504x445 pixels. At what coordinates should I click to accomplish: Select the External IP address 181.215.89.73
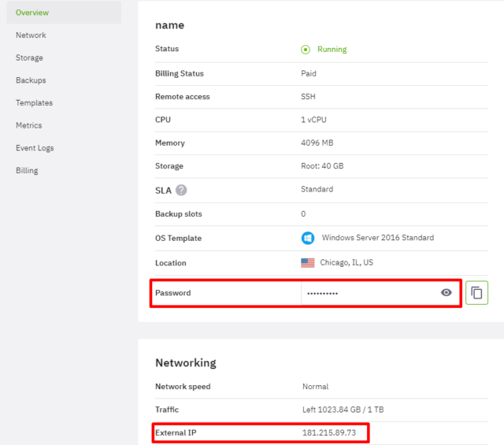click(x=329, y=433)
